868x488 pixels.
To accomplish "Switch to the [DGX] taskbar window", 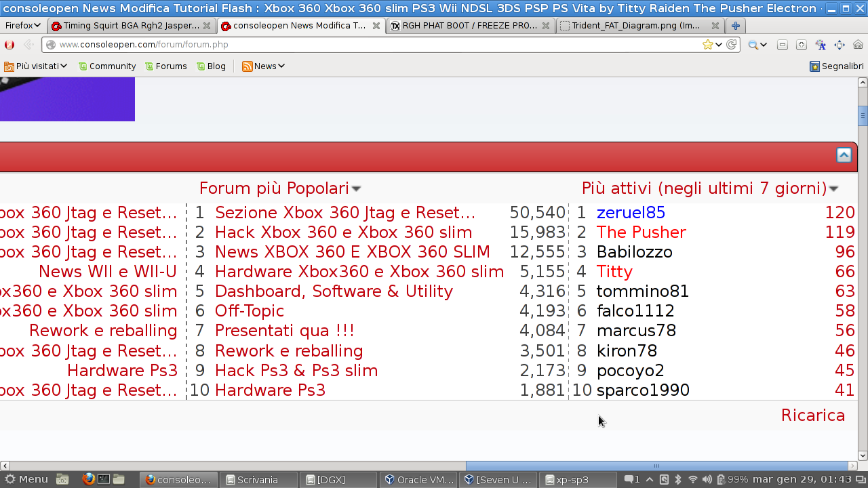I will click(338, 480).
